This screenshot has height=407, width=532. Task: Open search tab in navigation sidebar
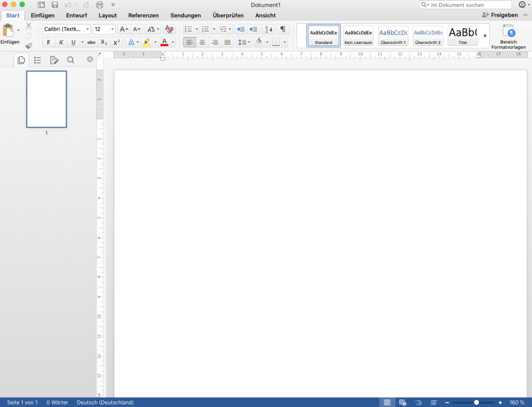[70, 60]
